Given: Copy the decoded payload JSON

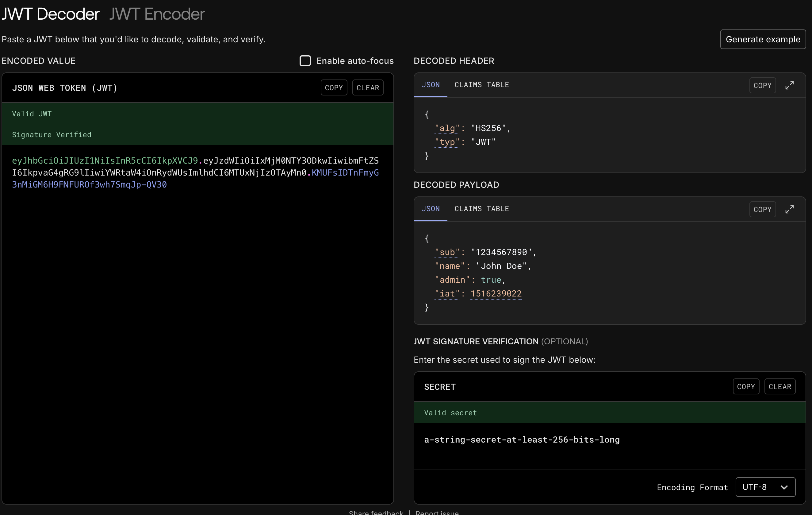Looking at the screenshot, I should click(762, 209).
